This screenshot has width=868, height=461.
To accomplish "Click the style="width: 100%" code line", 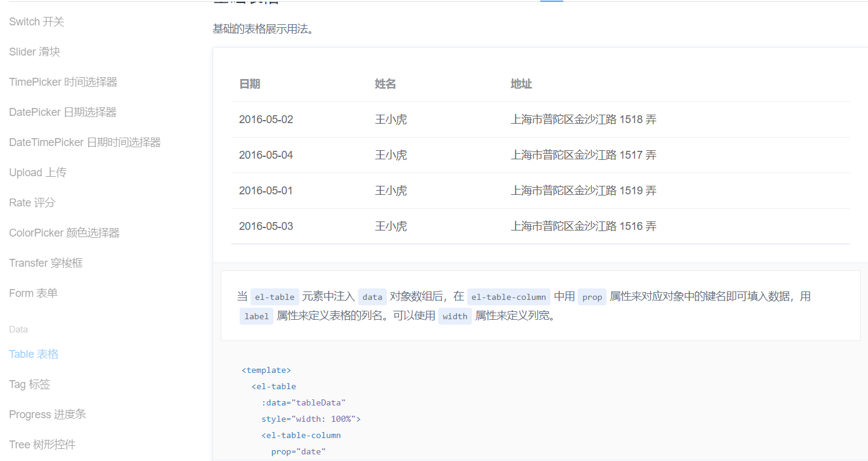I will pos(311,419).
